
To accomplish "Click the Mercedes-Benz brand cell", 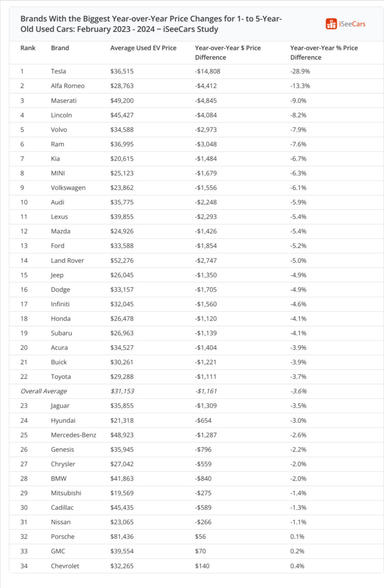I will coord(73,435).
